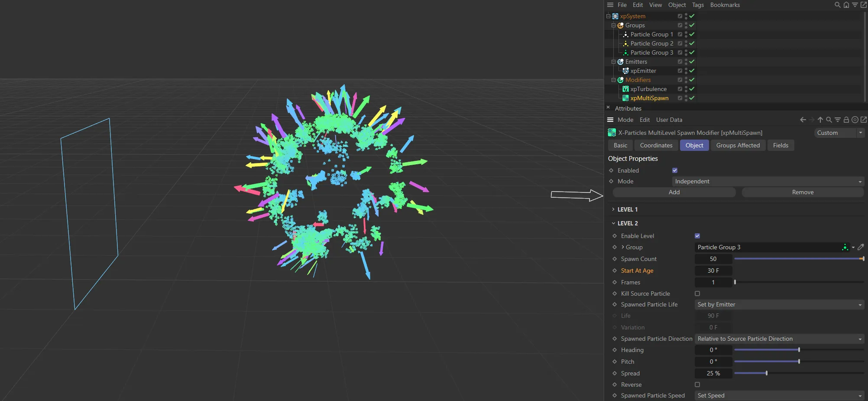
Task: Open the Mode dropdown set to Independent
Action: (768, 181)
